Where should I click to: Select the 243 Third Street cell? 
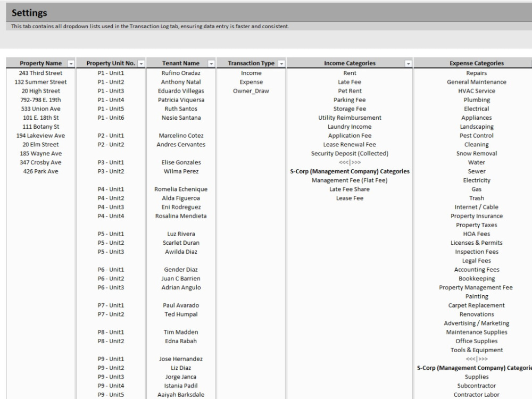tap(41, 73)
